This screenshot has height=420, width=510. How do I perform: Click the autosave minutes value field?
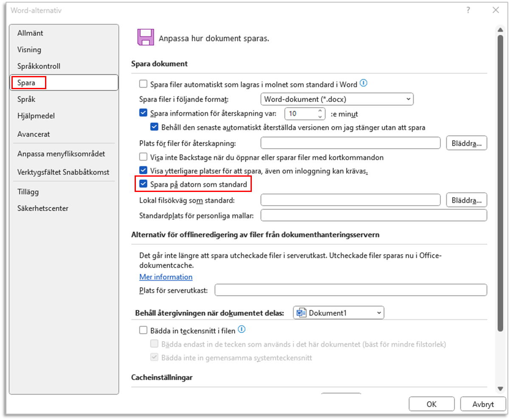point(300,114)
